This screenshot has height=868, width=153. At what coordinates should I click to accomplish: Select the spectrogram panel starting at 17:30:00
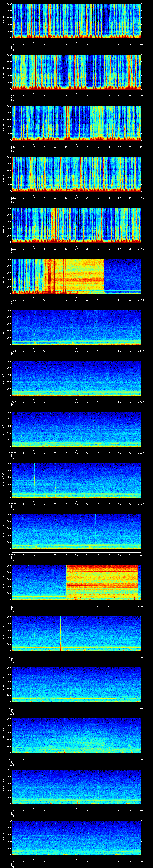(77, 72)
